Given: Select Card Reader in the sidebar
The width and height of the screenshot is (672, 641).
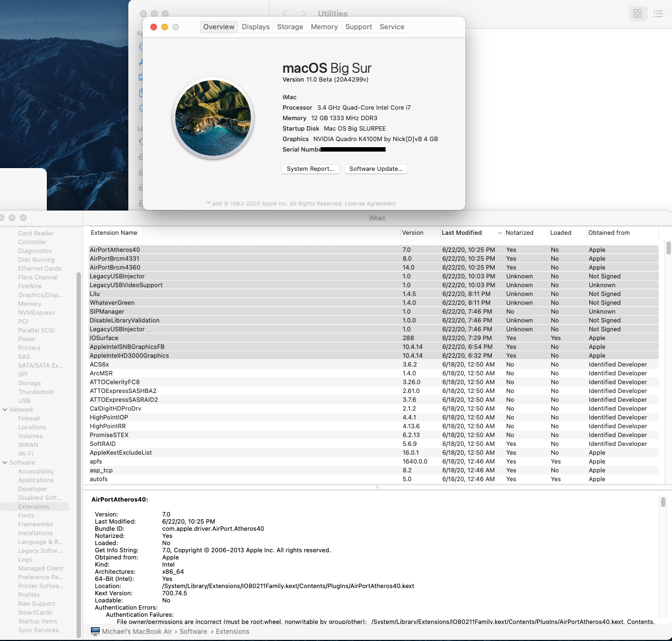Looking at the screenshot, I should click(x=36, y=233).
